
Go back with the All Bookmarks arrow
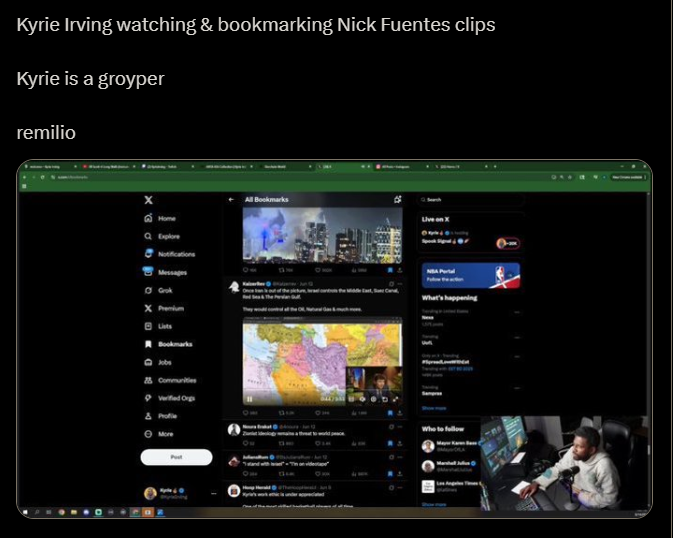[231, 200]
